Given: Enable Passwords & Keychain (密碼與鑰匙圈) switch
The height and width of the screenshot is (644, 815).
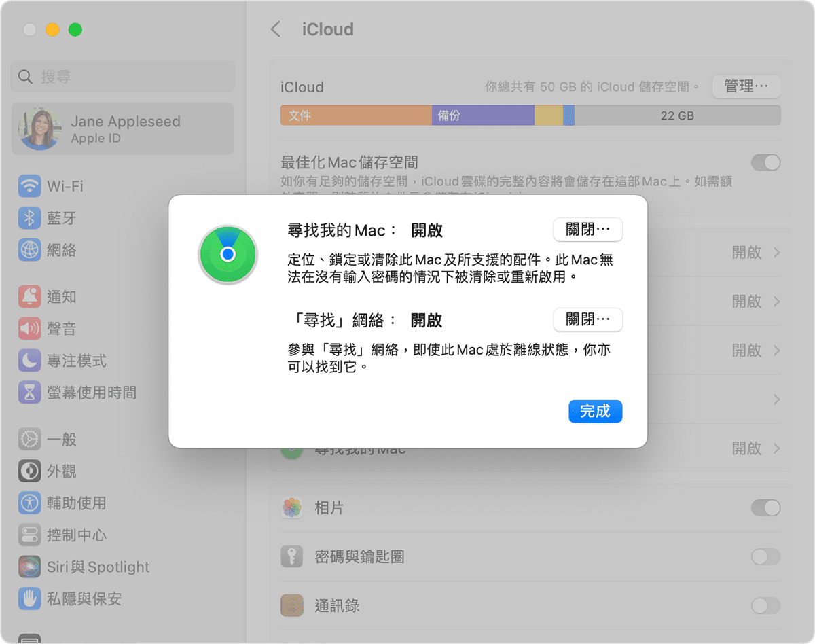Looking at the screenshot, I should coord(765,557).
